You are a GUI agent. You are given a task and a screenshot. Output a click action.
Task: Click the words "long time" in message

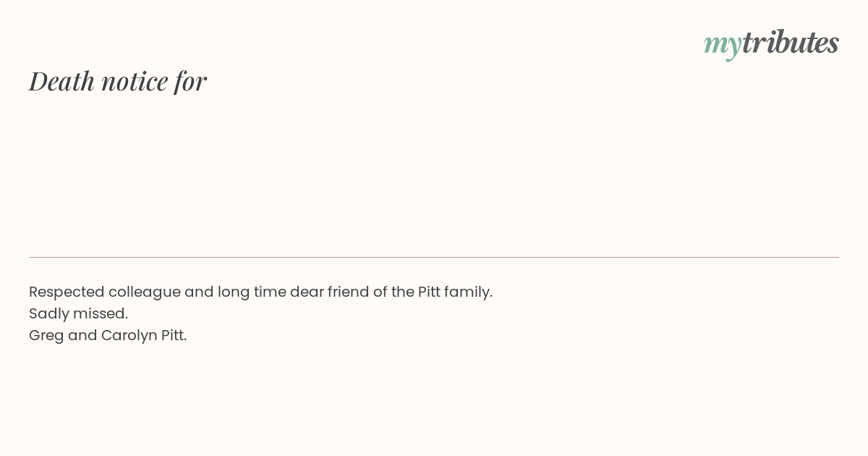pyautogui.click(x=252, y=292)
